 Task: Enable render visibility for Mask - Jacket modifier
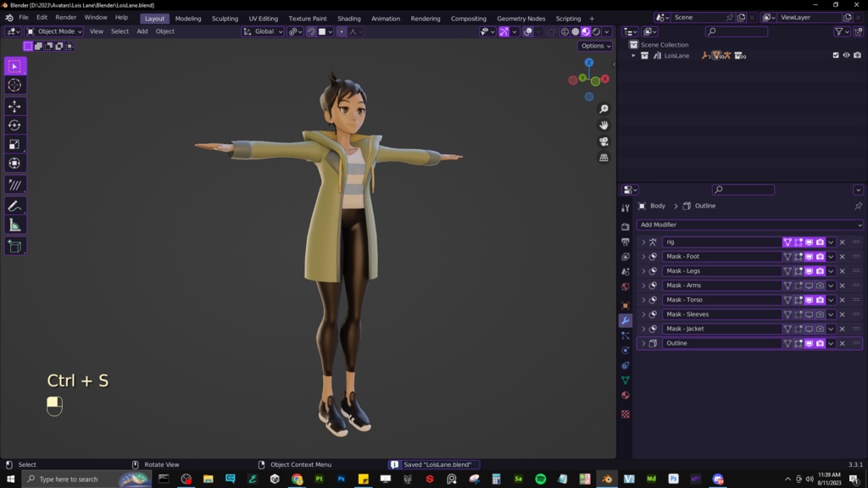point(820,329)
